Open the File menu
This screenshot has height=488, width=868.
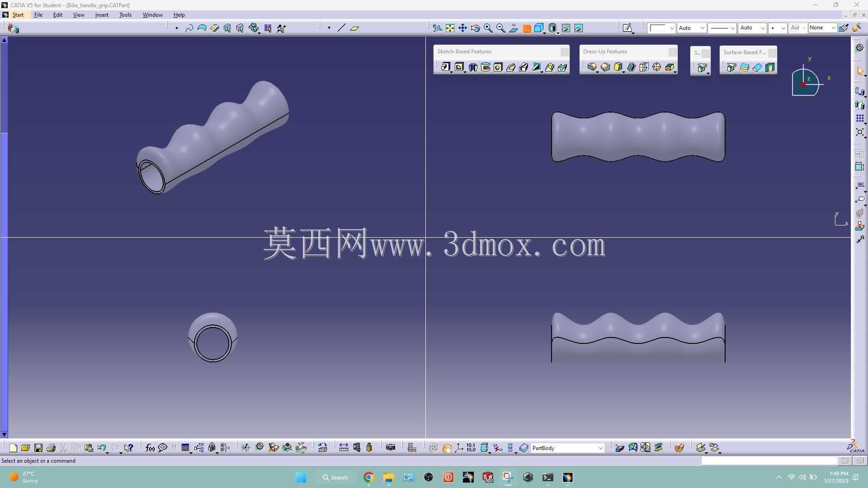point(38,15)
